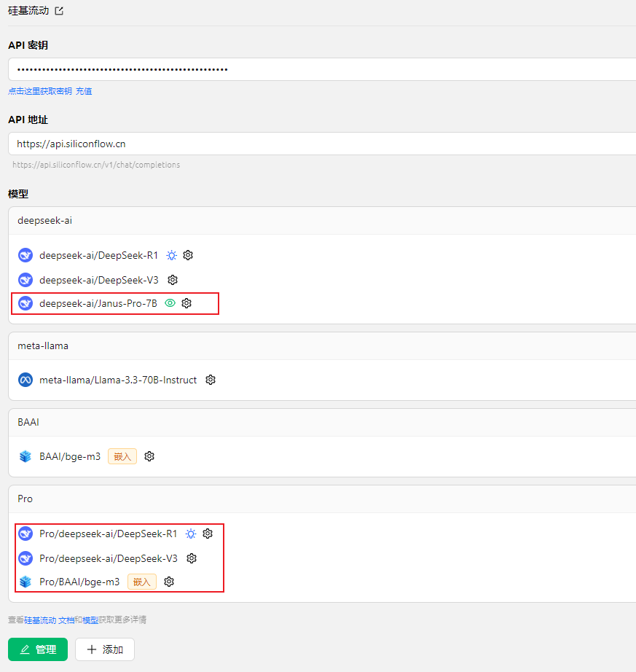Click reasoning sun icon next to deepseek-ai/DeepSeek-R1
The image size is (636, 672).
pyautogui.click(x=171, y=255)
